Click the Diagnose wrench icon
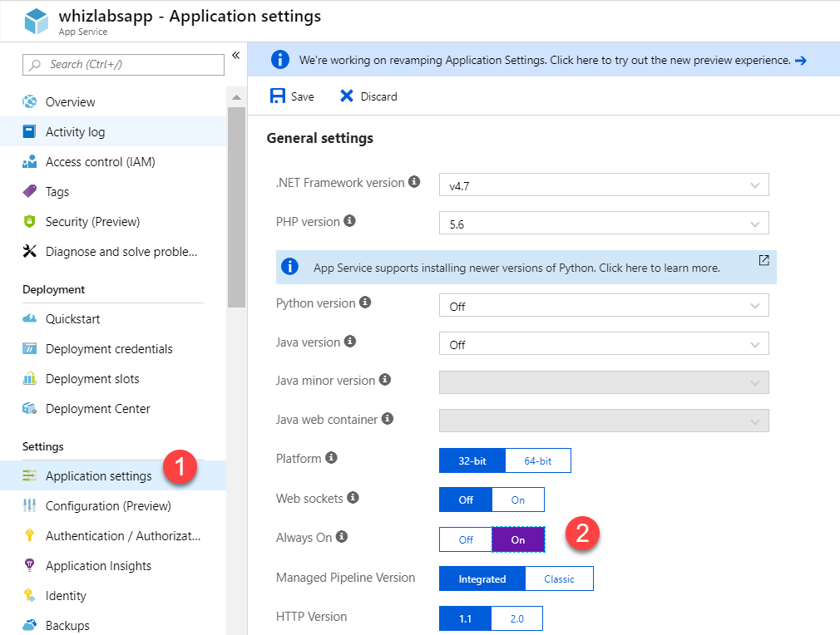The height and width of the screenshot is (635, 840). (29, 251)
